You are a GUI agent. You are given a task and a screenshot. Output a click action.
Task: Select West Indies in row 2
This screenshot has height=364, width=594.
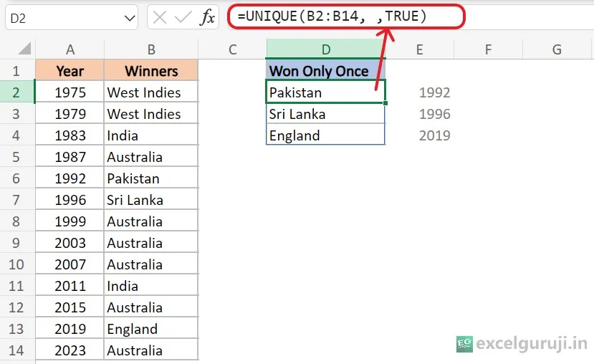pos(151,92)
